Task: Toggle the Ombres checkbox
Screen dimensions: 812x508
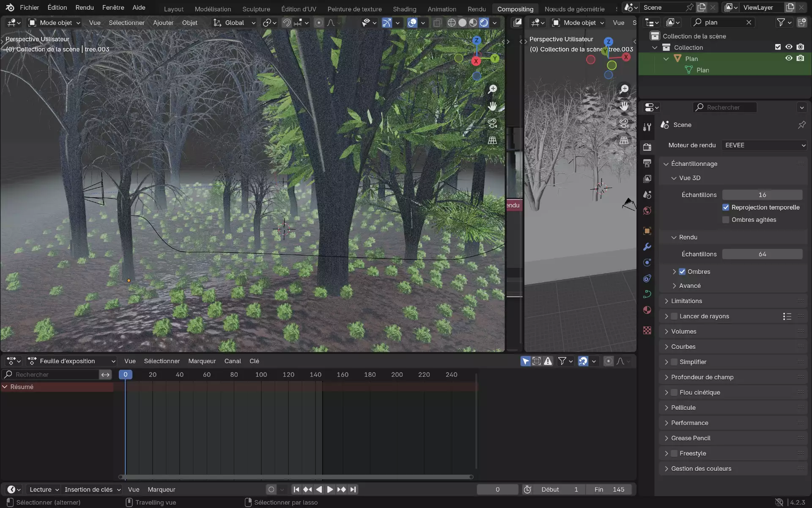Action: pyautogui.click(x=682, y=272)
